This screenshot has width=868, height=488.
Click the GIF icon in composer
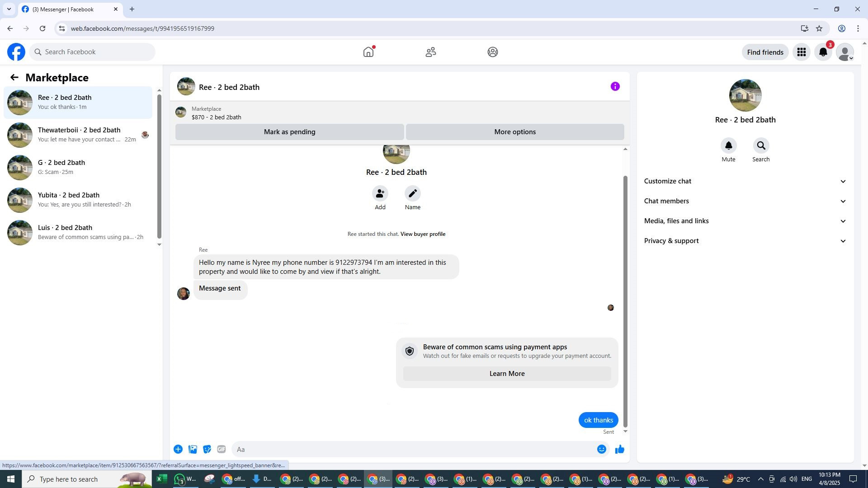coord(221,449)
